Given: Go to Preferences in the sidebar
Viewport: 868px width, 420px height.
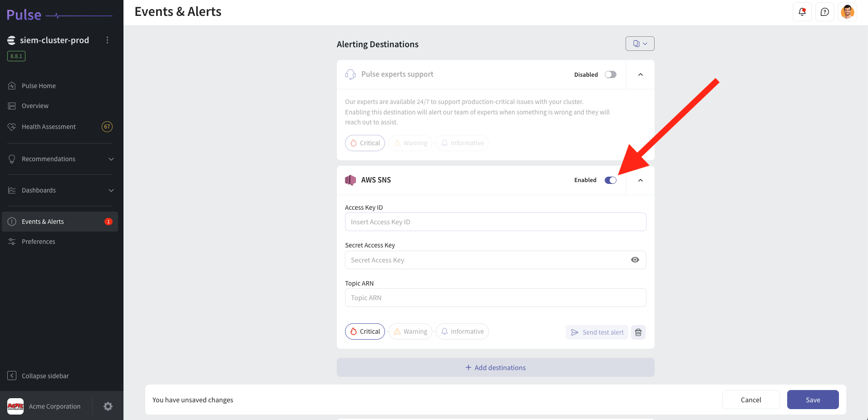Looking at the screenshot, I should [39, 241].
